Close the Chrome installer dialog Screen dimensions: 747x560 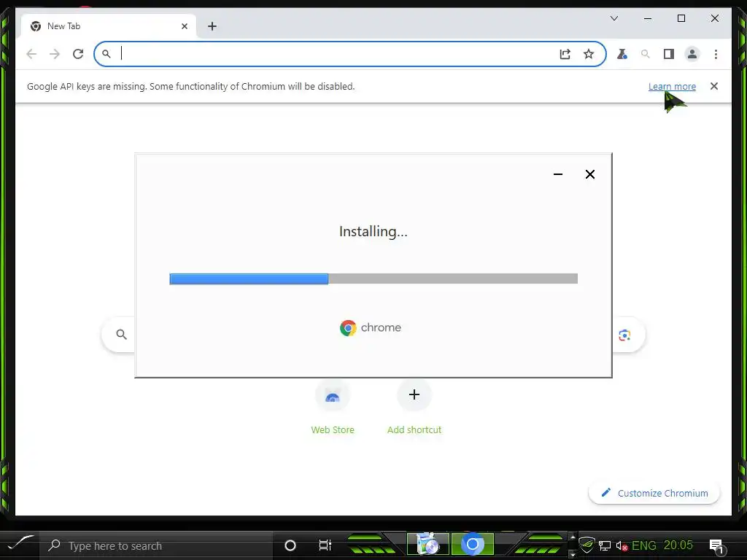[x=589, y=174]
